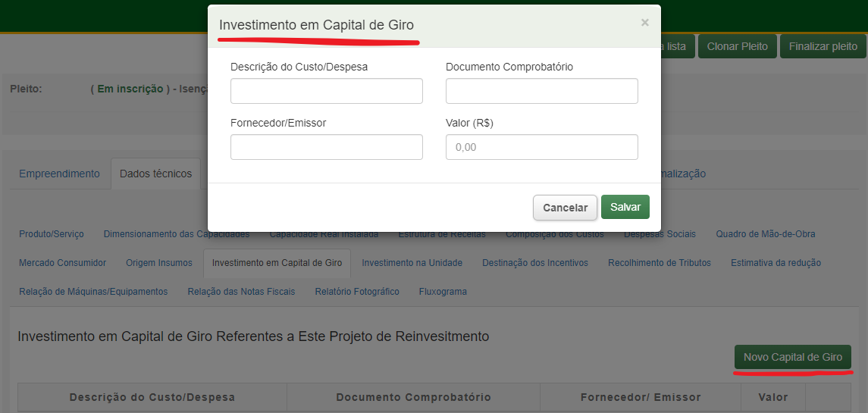
Task: Open Relação de Máquinas/Equipamentos sub-tab
Action: click(x=93, y=291)
